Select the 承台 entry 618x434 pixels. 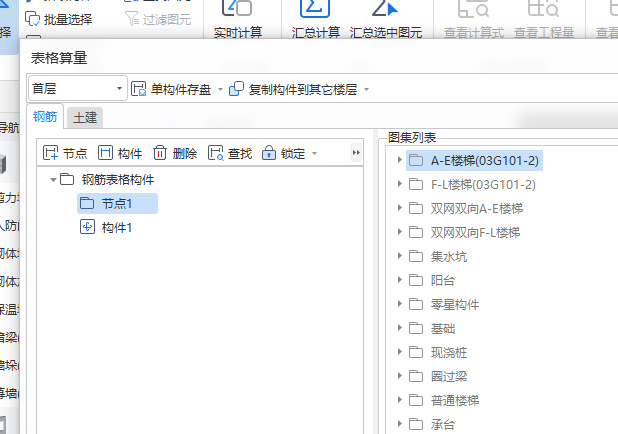click(x=443, y=425)
